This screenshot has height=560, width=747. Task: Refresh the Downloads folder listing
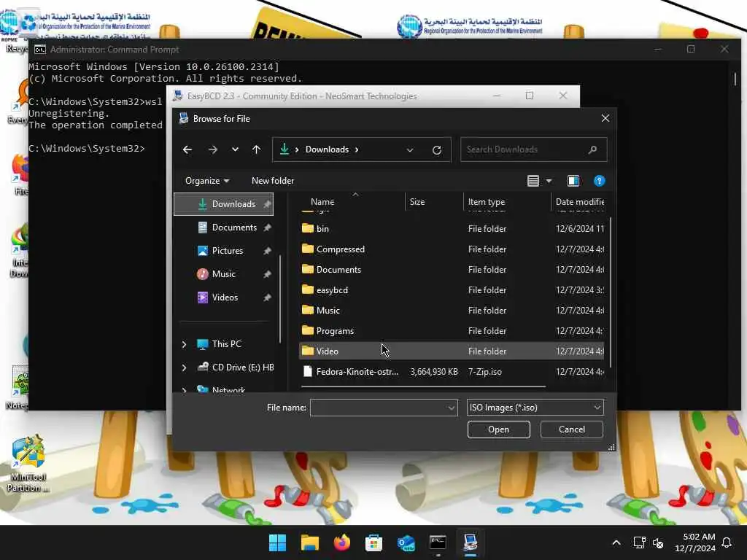pyautogui.click(x=436, y=149)
